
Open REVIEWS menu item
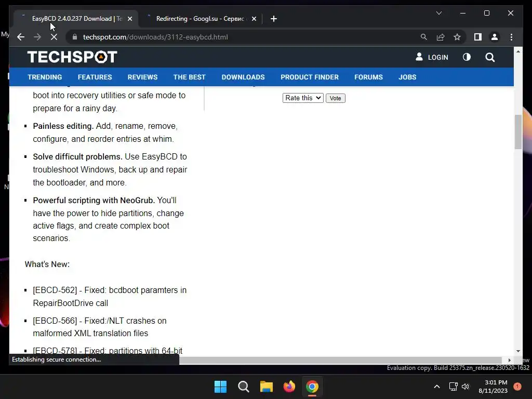142,77
